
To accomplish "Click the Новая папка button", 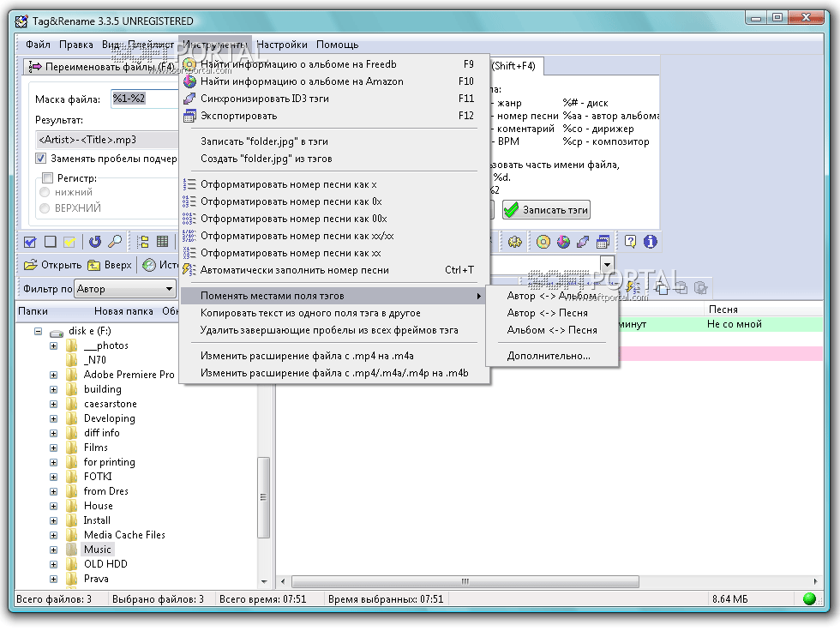I will tap(123, 311).
